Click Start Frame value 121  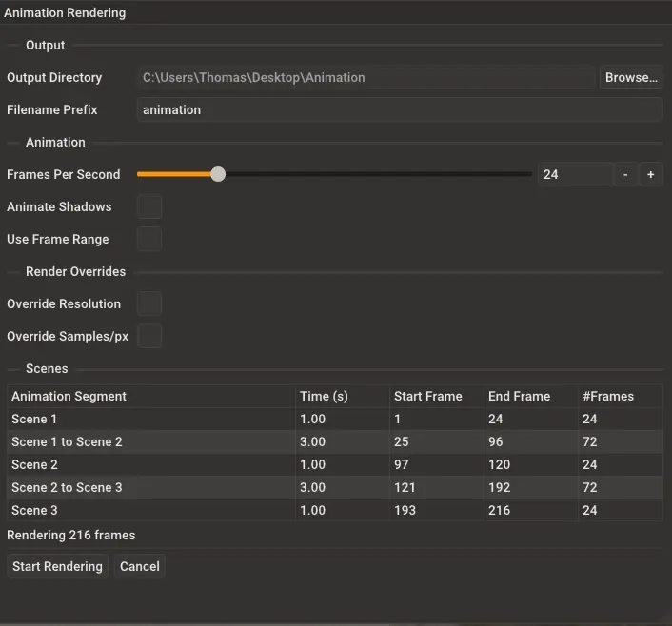pos(405,488)
